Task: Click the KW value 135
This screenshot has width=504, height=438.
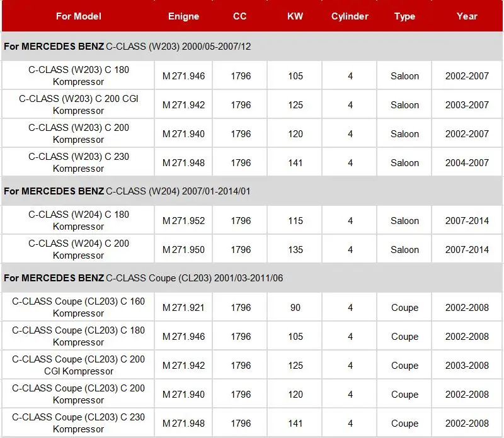Action: [295, 249]
